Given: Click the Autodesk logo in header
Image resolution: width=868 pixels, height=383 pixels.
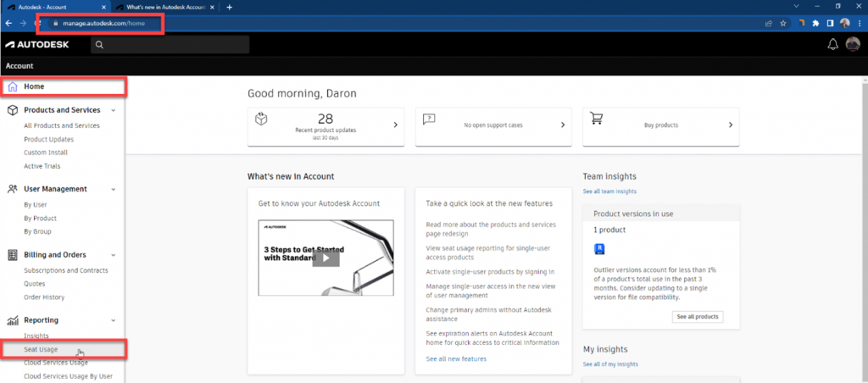Looking at the screenshot, I should [37, 44].
